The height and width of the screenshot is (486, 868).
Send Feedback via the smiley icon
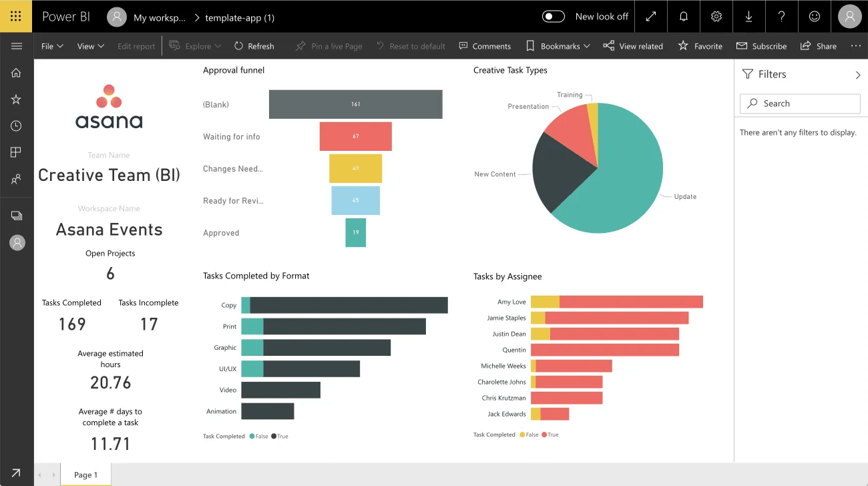[815, 16]
